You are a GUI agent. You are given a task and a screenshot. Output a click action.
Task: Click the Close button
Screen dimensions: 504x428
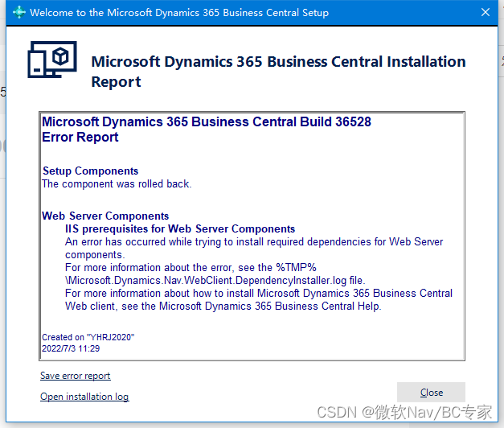pos(431,393)
